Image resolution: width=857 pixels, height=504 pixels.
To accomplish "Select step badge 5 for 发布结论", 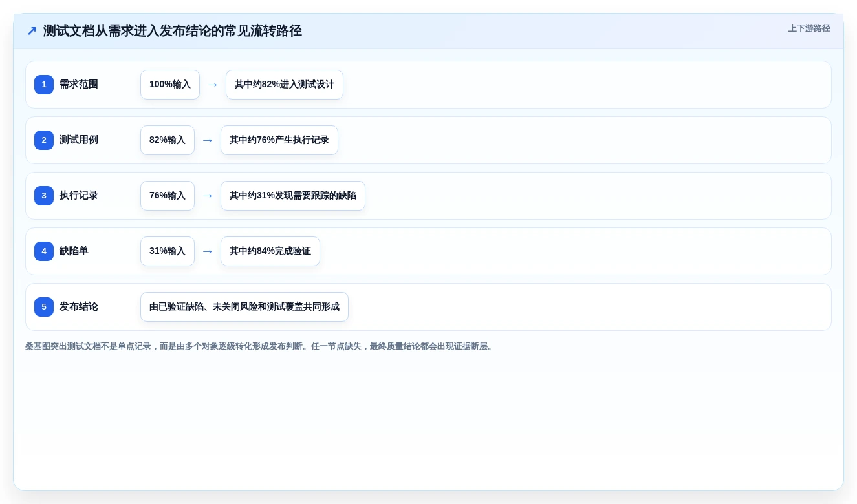I will [44, 307].
